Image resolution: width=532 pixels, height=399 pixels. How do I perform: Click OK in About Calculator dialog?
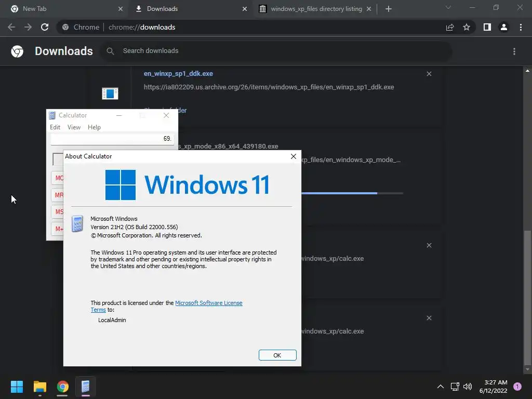277,355
